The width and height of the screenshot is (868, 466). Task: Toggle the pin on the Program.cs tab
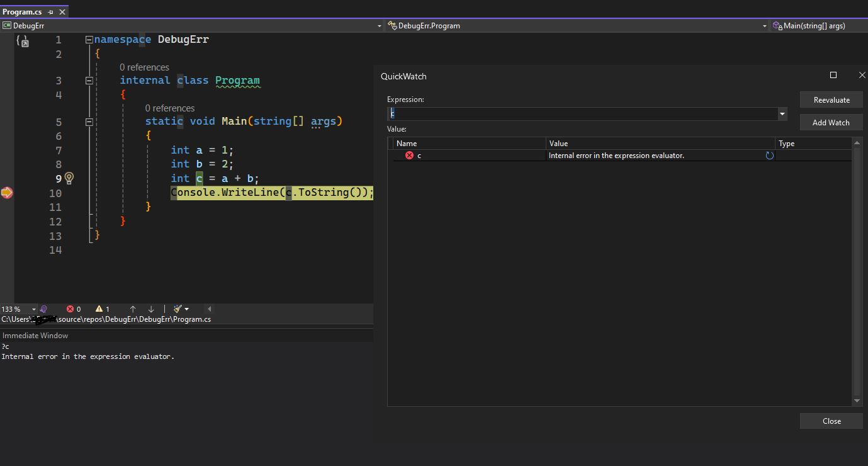[51, 12]
